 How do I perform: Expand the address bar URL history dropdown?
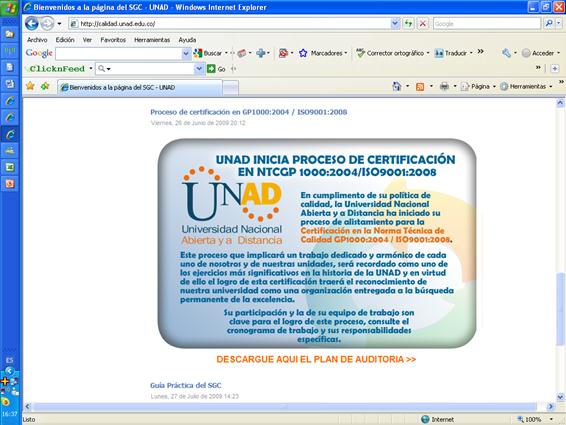pyautogui.click(x=395, y=24)
